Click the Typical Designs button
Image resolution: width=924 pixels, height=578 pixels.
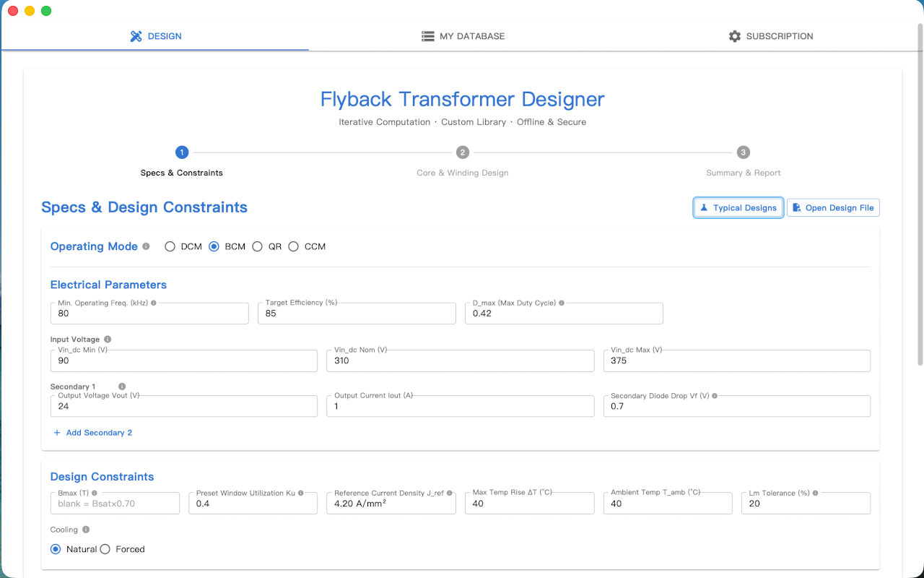(x=738, y=208)
